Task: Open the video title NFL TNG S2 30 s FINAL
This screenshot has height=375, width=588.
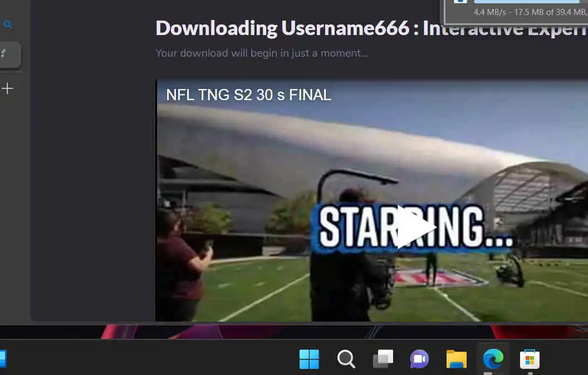Action: tap(249, 95)
